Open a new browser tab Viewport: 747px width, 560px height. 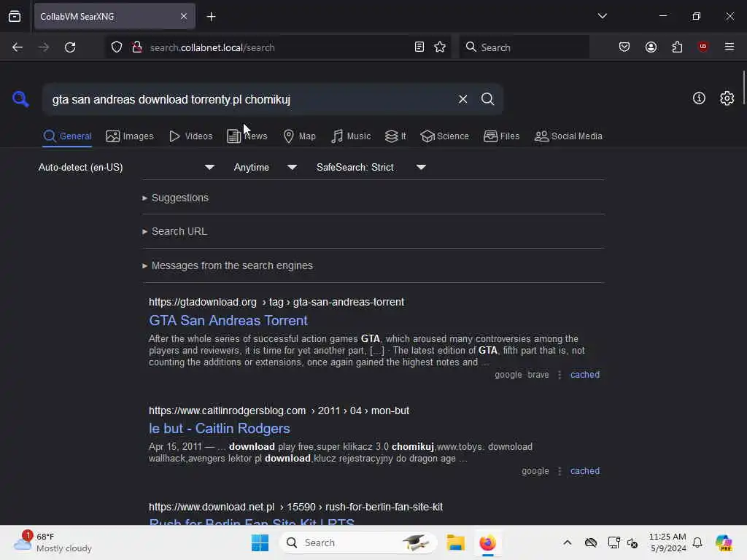click(211, 17)
